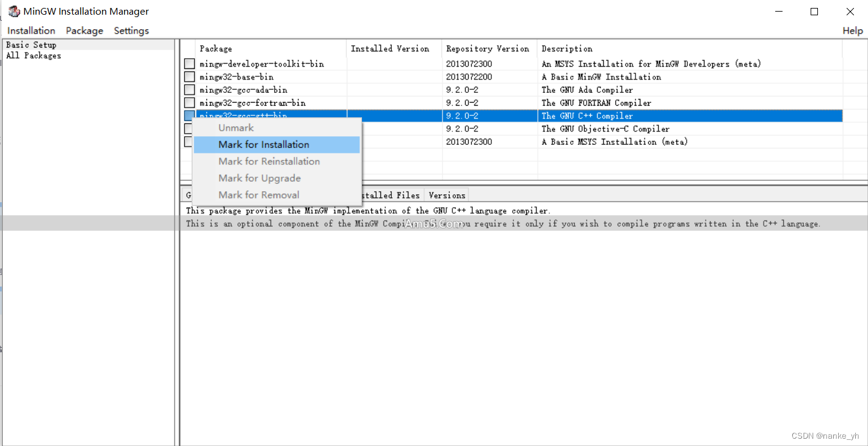This screenshot has width=868, height=446.
Task: Open the Installation menu
Action: tap(31, 31)
